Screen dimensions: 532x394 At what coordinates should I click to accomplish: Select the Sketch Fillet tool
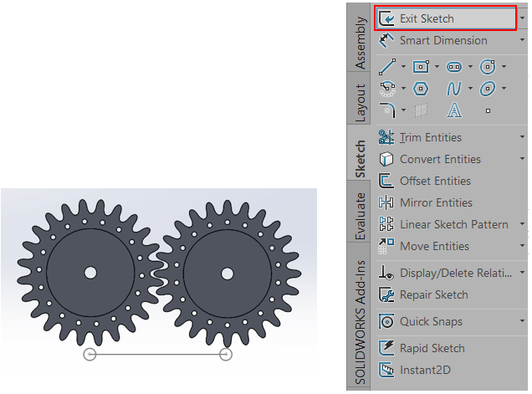387,110
